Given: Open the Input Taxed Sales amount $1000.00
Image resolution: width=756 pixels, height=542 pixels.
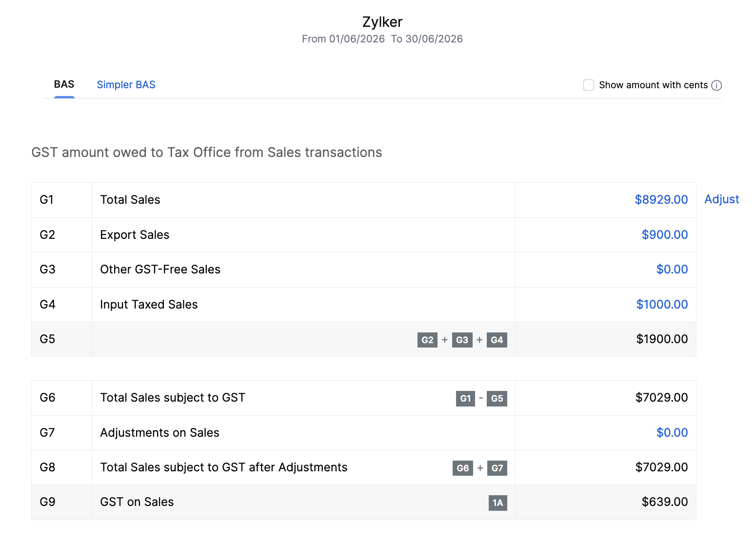Looking at the screenshot, I should [x=662, y=305].
